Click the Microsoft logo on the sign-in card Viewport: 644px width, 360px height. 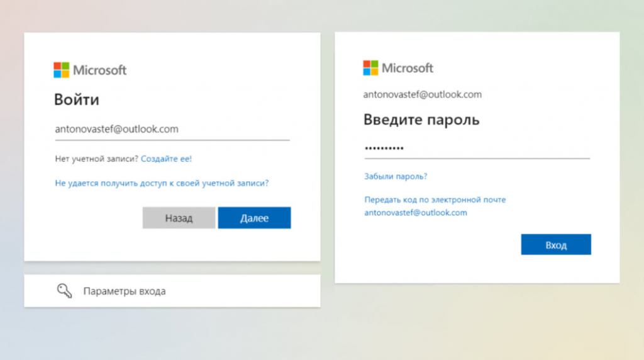point(90,70)
